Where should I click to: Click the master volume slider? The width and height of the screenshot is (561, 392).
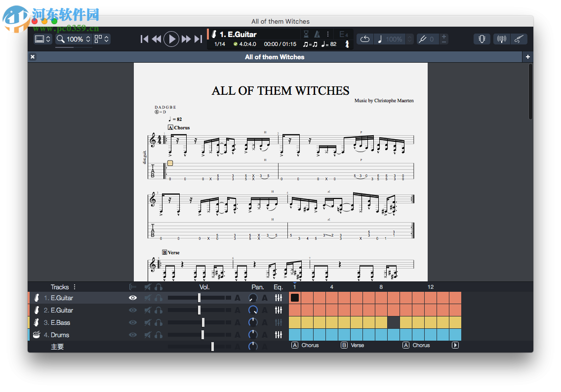tap(212, 347)
